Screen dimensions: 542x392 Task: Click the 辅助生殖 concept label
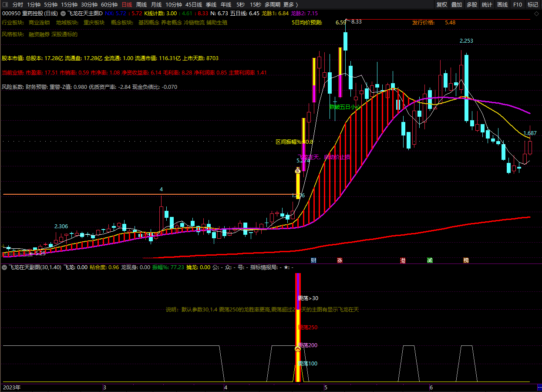point(217,22)
